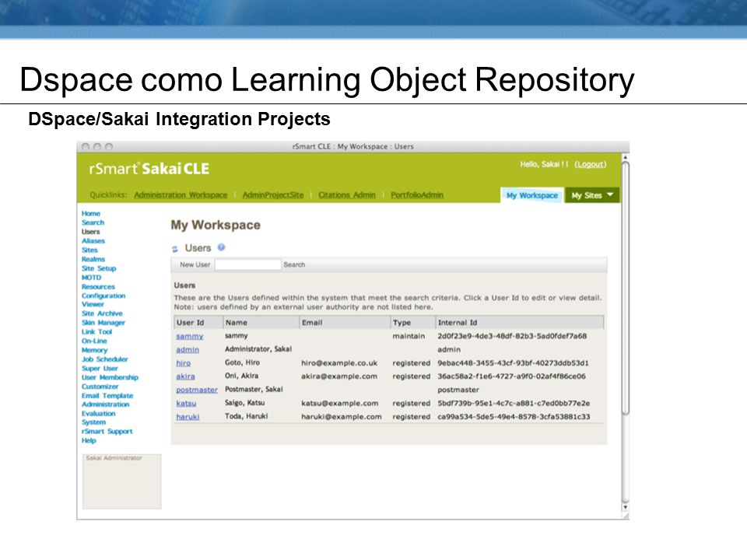The width and height of the screenshot is (747, 560).
Task: Expand the My Sites dropdown
Action: (592, 195)
